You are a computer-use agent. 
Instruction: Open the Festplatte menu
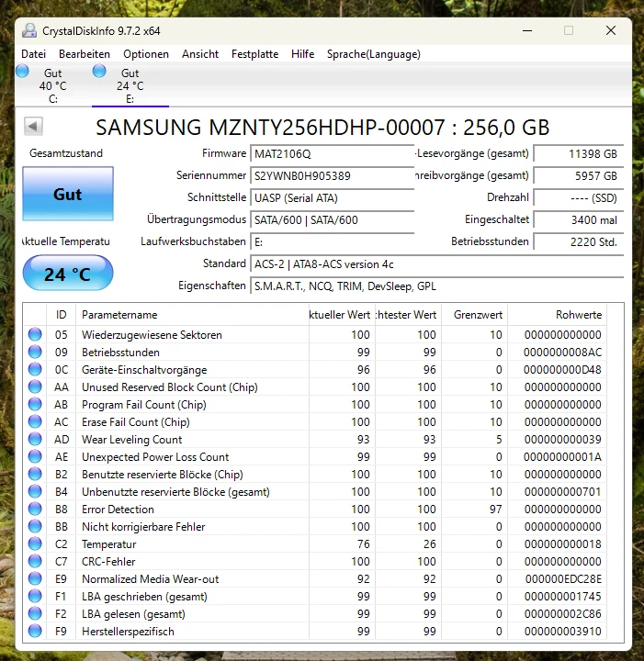(x=254, y=54)
